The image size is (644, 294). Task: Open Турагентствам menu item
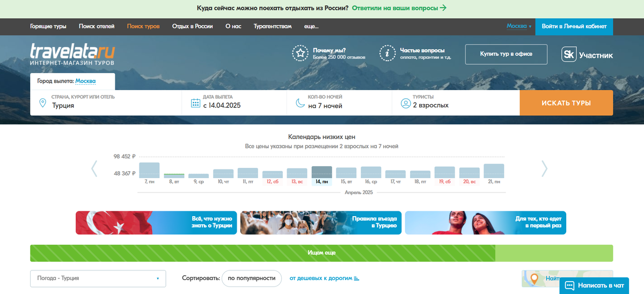coord(273,26)
